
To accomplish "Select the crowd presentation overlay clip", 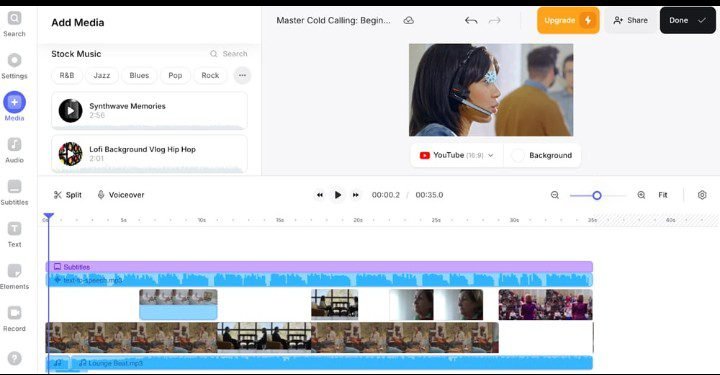I will point(546,304).
